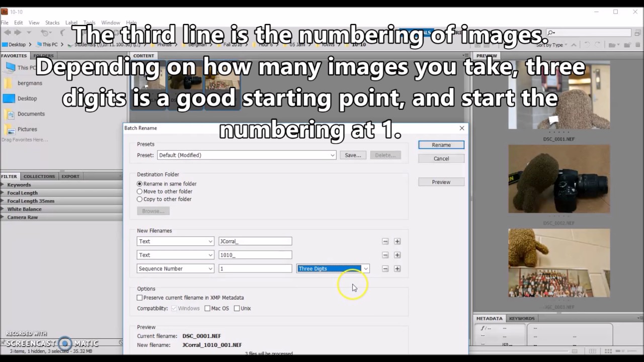The image size is (644, 362).
Task: Open the Desktop favorite folder
Action: 20,99
